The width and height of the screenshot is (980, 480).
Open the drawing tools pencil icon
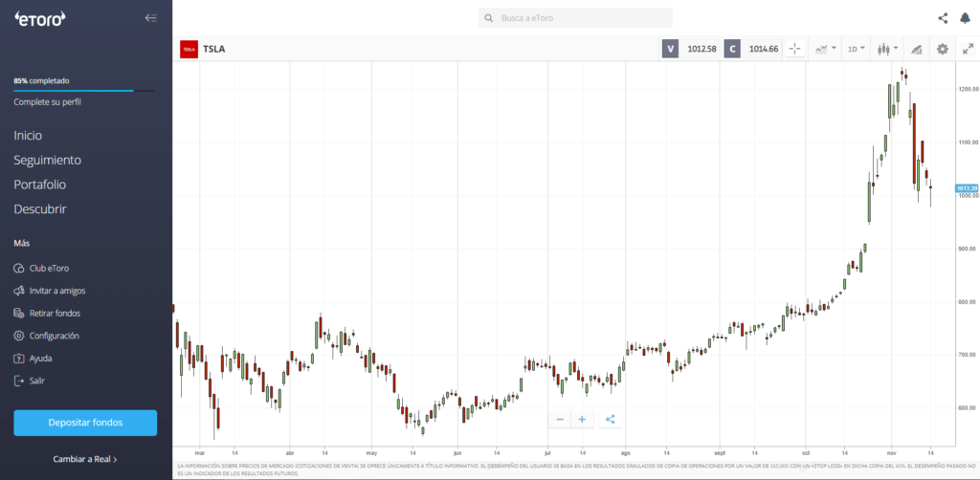point(916,49)
